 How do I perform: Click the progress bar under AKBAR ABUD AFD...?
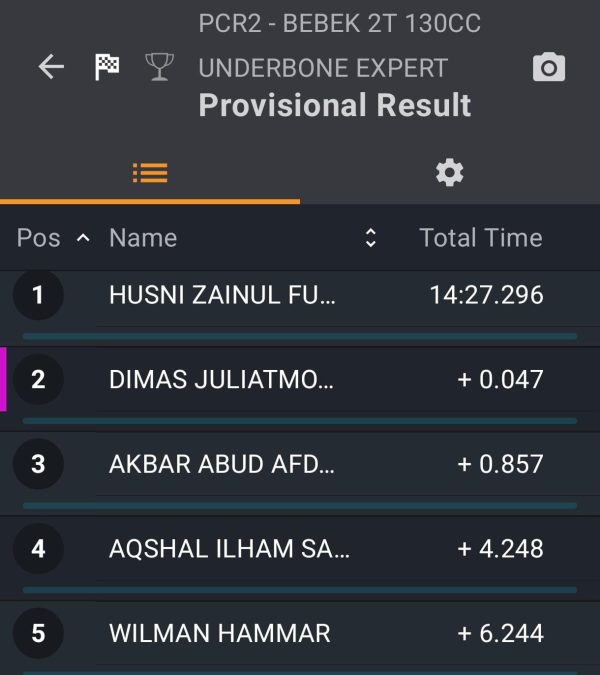(300, 505)
